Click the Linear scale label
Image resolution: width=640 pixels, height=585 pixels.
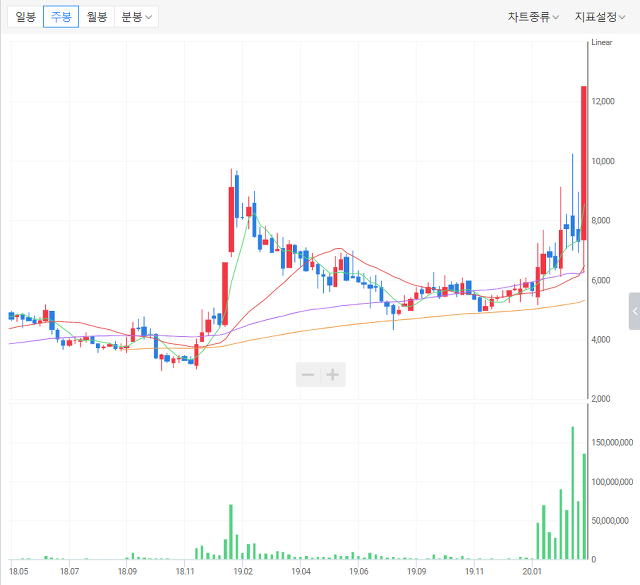click(x=602, y=42)
